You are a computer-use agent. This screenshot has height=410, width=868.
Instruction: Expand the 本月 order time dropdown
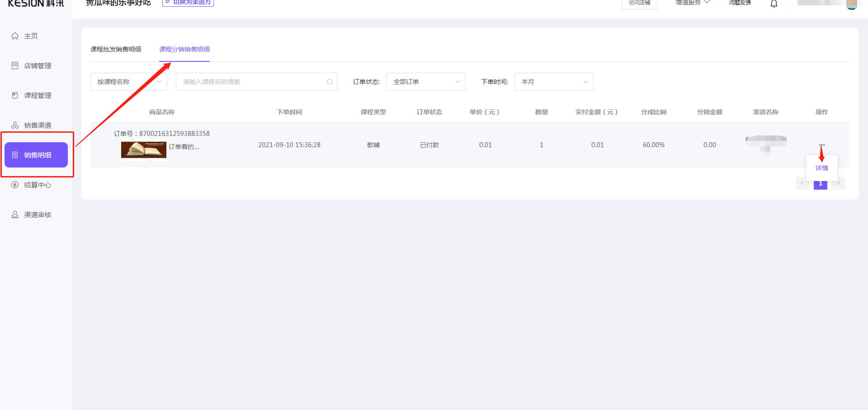coord(553,82)
